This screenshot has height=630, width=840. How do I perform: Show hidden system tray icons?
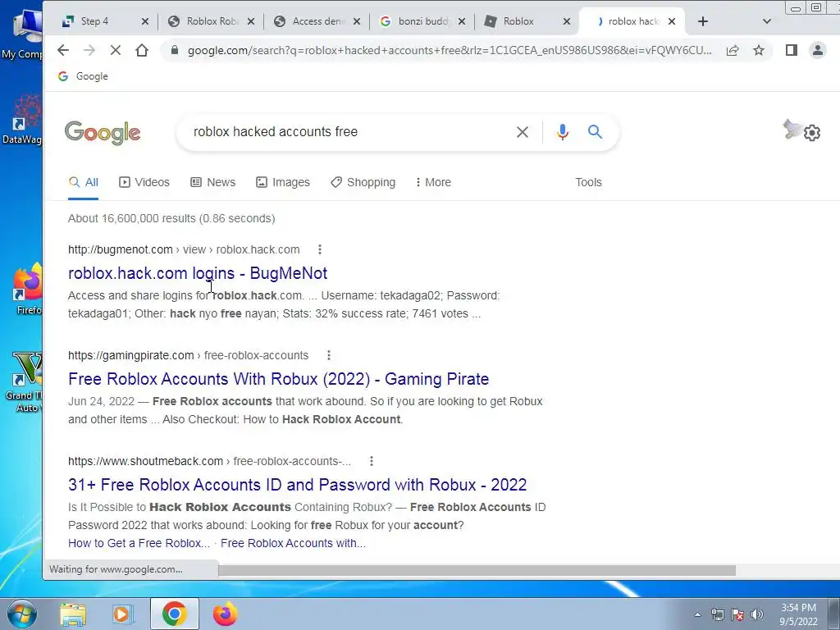tap(697, 614)
